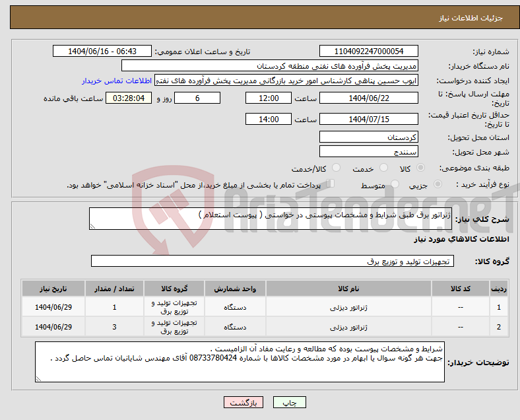Viewport: 520px width, 420px height.
Task: Select the جزیی purchase type radio
Action: (x=438, y=184)
